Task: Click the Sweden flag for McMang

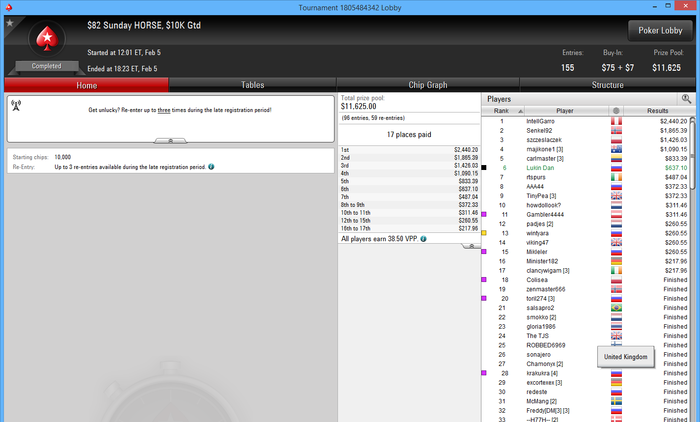Action: [617, 401]
